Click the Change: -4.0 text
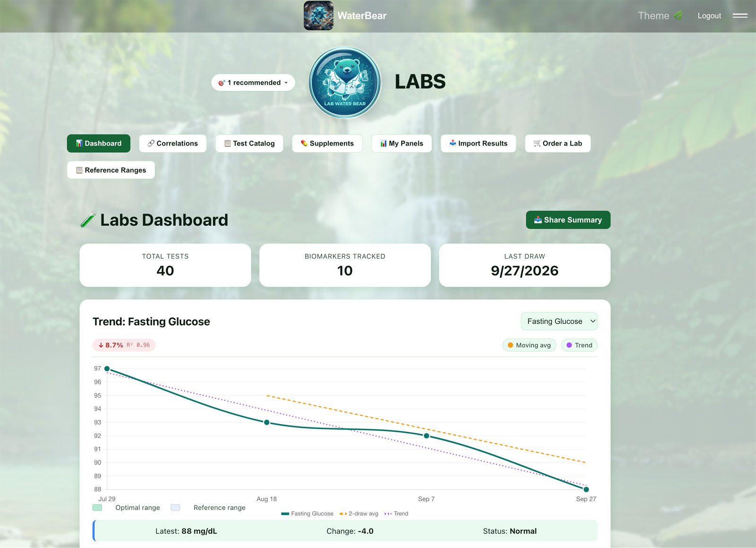The height and width of the screenshot is (548, 756). (x=350, y=531)
